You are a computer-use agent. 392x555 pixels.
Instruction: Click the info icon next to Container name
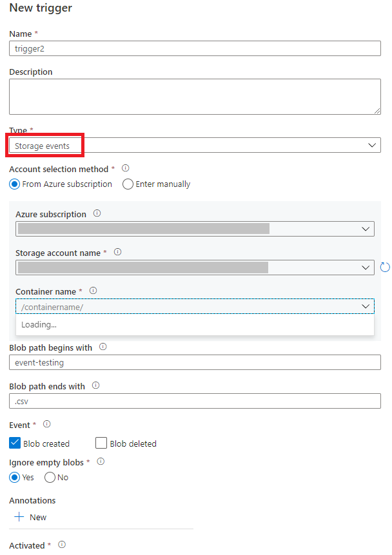[x=93, y=291]
